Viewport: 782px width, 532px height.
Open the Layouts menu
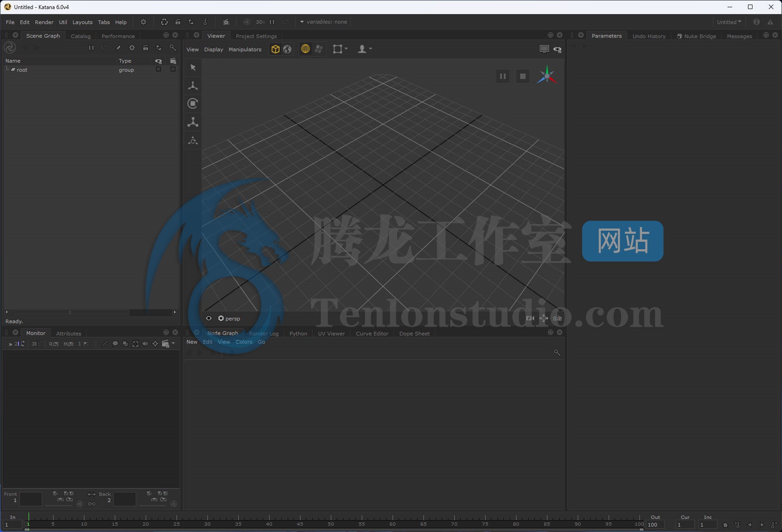click(82, 22)
